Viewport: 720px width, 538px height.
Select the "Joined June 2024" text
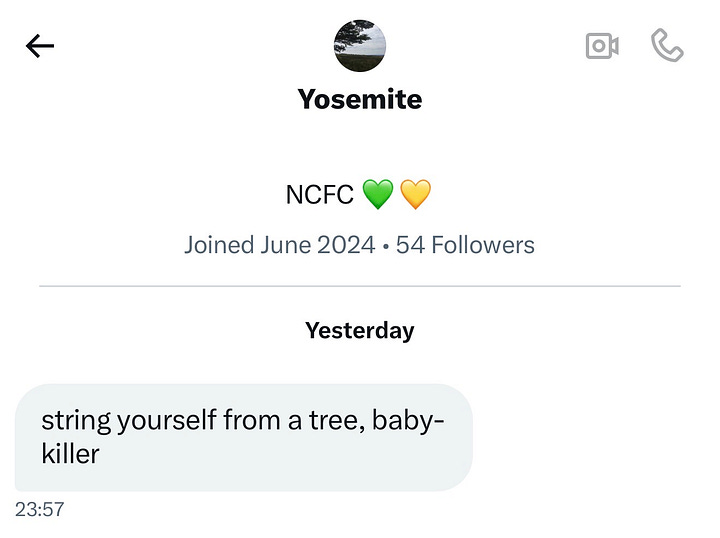click(x=275, y=245)
